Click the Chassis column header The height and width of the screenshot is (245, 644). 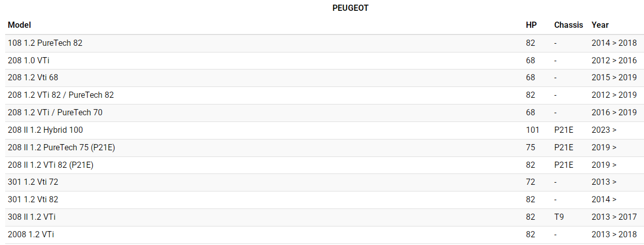568,25
